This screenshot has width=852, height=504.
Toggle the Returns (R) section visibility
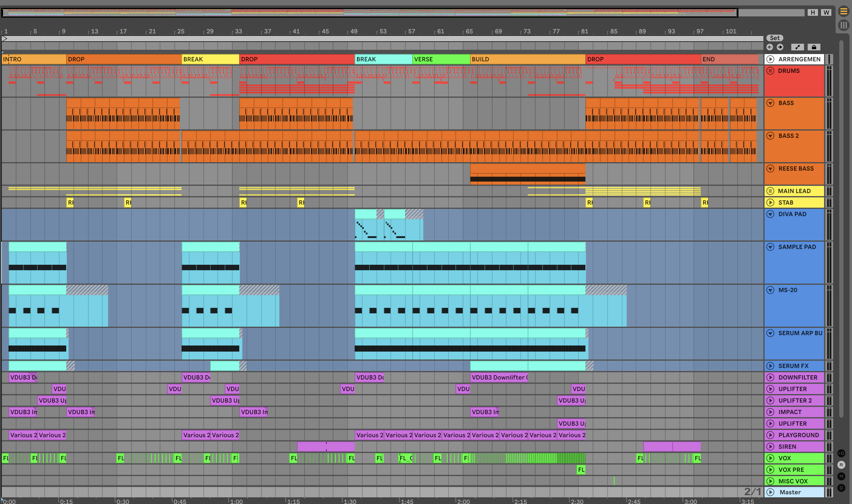click(x=841, y=465)
